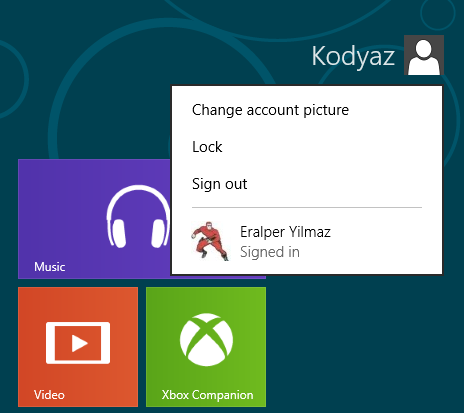Open the Music tile headphones icon

[x=138, y=216]
